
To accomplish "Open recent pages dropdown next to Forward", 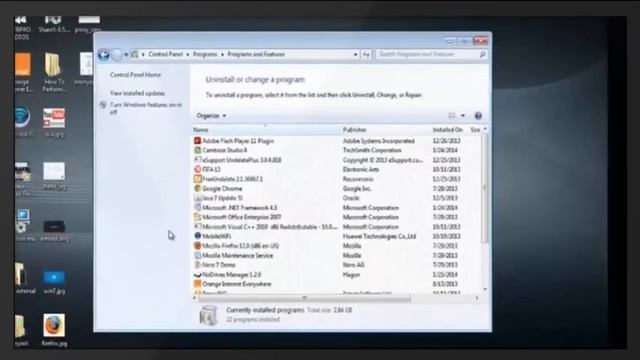I will coord(126,55).
